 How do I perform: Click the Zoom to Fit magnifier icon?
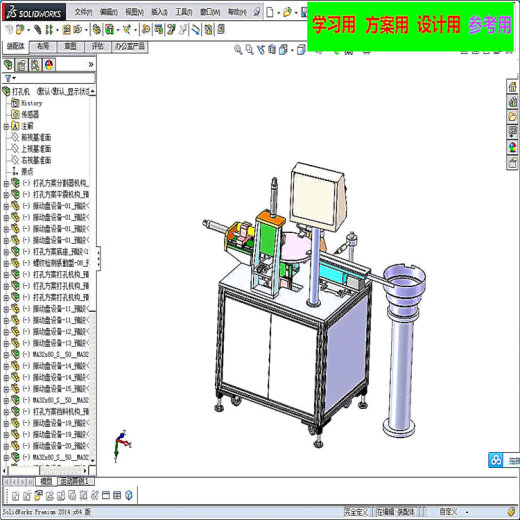pos(238,50)
